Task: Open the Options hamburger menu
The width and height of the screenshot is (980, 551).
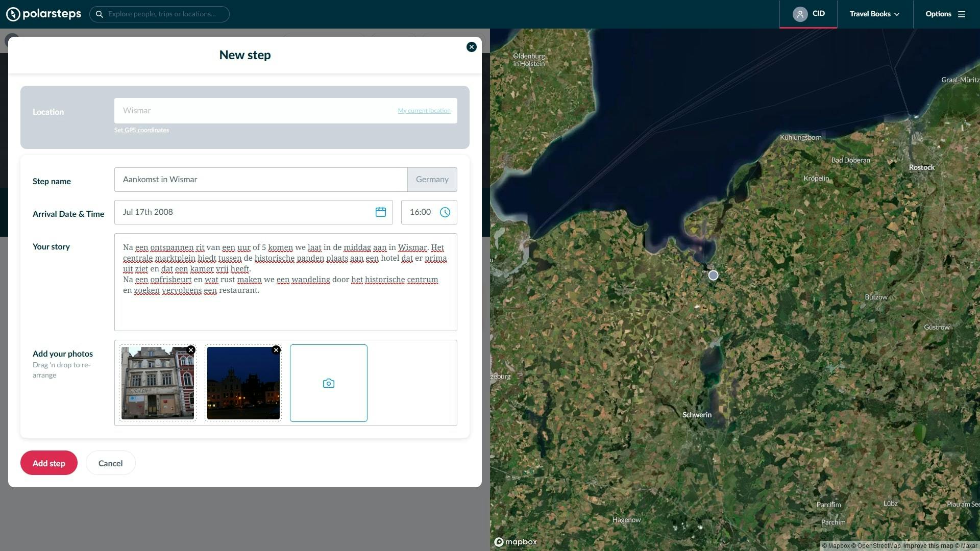Action: tap(962, 14)
